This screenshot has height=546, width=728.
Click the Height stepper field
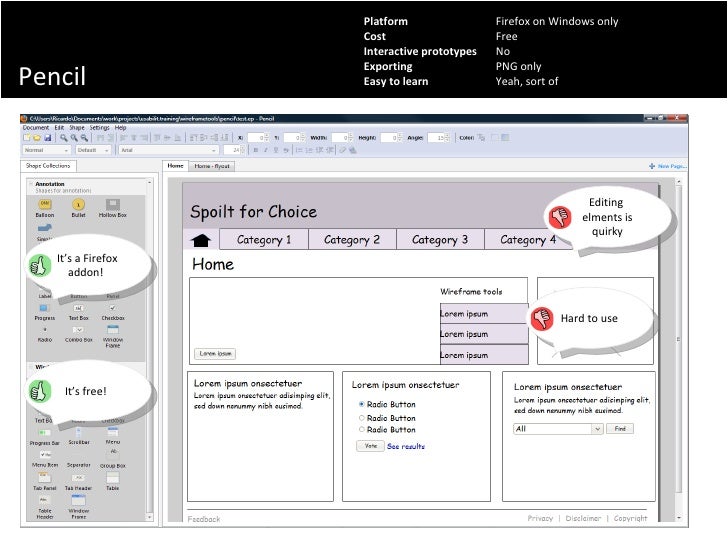point(391,137)
